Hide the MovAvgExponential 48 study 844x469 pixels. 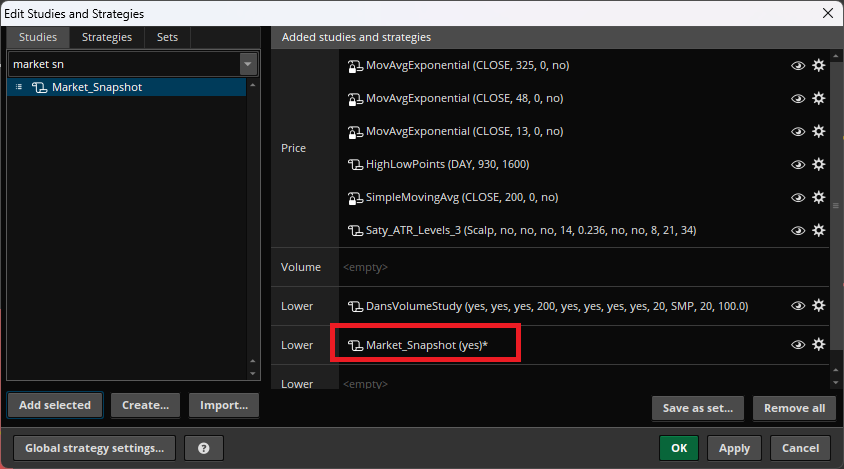(x=798, y=99)
